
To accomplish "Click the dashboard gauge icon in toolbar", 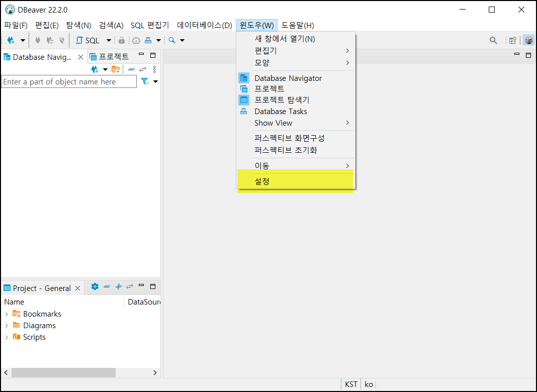I will pyautogui.click(x=136, y=40).
